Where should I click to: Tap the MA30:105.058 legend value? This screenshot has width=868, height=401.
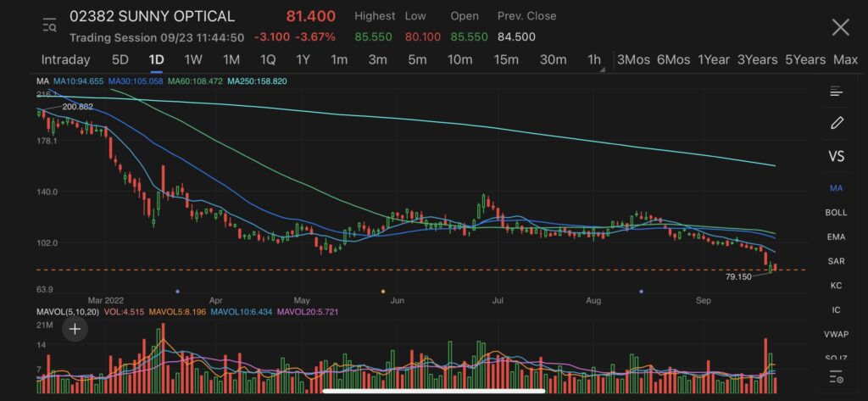pyautogui.click(x=136, y=81)
